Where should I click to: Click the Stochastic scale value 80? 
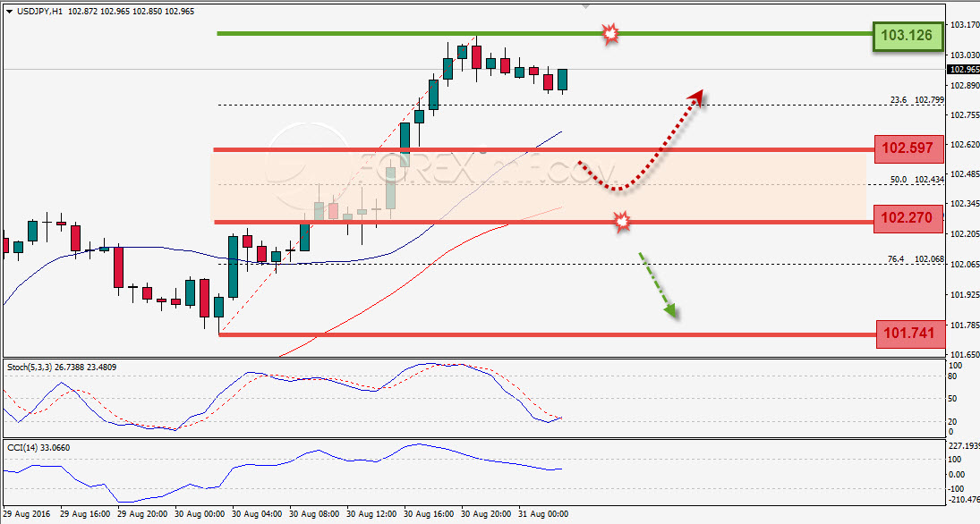pos(952,376)
